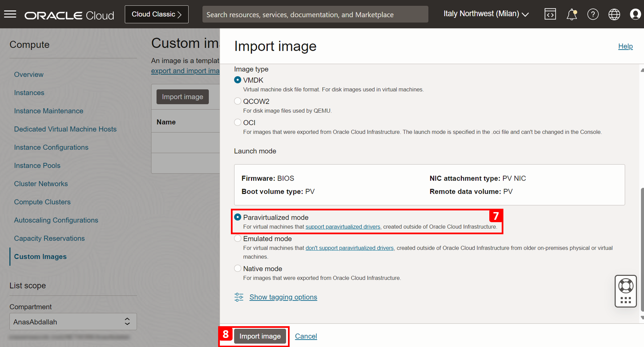Open Instance Configurations
The image size is (644, 347).
51,147
